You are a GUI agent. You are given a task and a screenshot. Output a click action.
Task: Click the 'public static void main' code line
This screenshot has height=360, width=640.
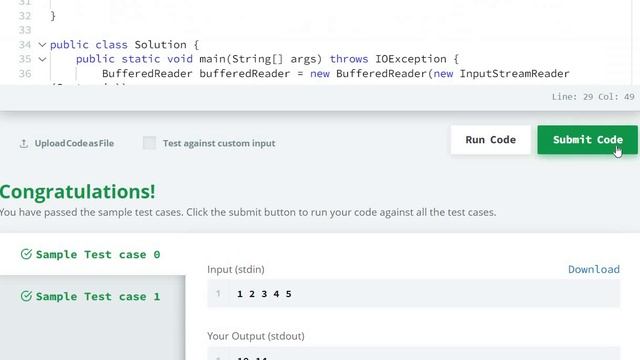point(267,59)
